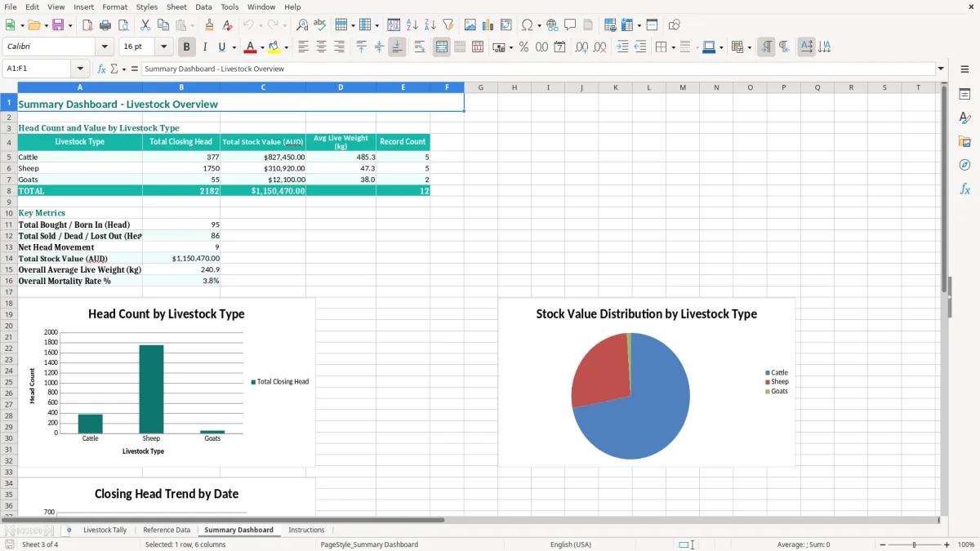Image resolution: width=980 pixels, height=551 pixels.
Task: Click the Format as Percent icon
Action: [x=523, y=47]
